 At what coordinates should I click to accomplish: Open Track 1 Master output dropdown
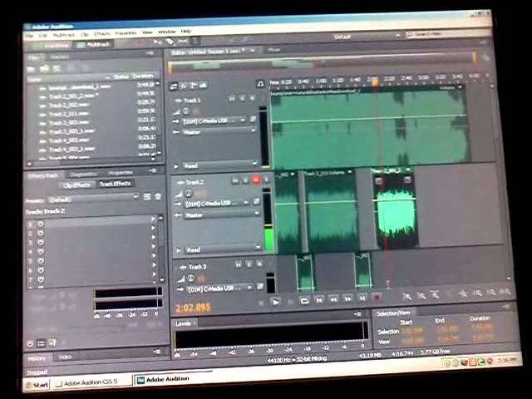(x=219, y=131)
